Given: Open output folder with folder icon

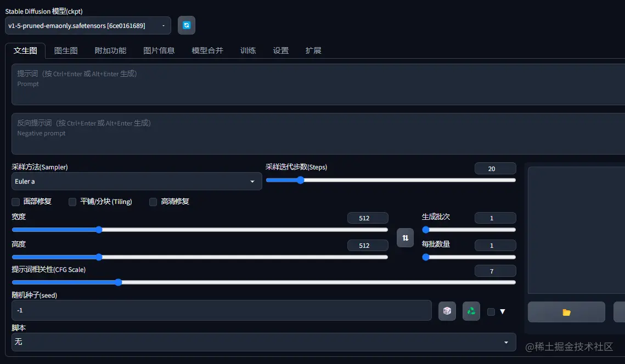Looking at the screenshot, I should pyautogui.click(x=566, y=312).
